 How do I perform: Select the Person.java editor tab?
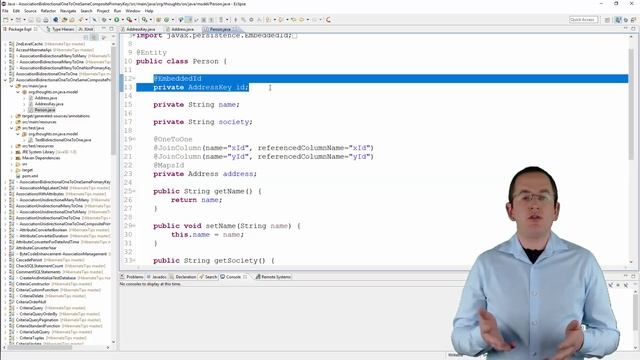coord(220,29)
